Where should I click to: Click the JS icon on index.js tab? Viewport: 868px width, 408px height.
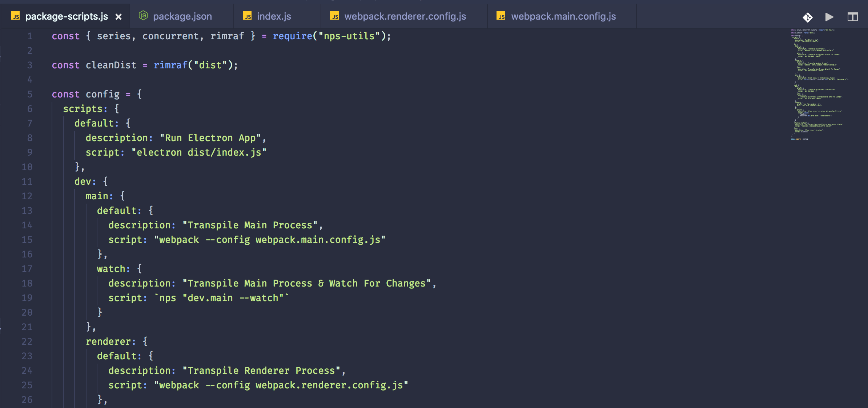click(x=247, y=16)
